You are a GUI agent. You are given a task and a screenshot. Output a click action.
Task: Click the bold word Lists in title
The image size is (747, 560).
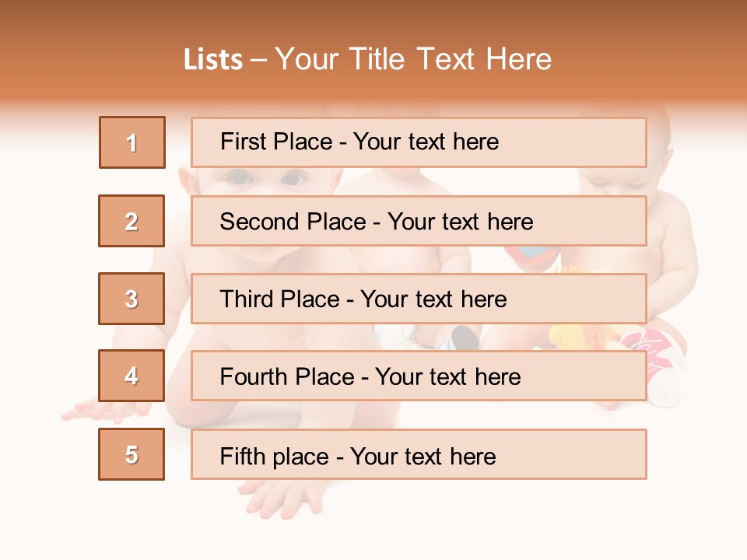[x=213, y=60]
